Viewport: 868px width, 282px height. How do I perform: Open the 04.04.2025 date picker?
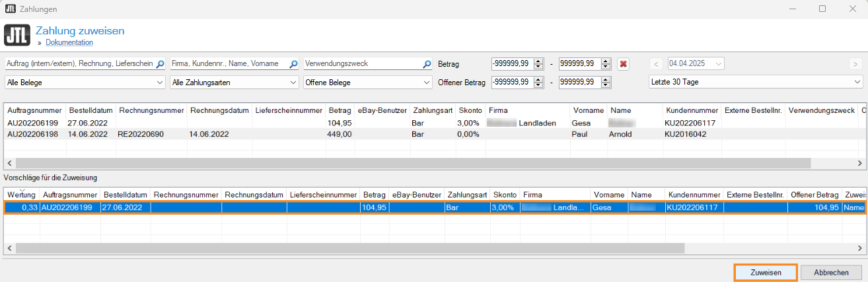[717, 64]
